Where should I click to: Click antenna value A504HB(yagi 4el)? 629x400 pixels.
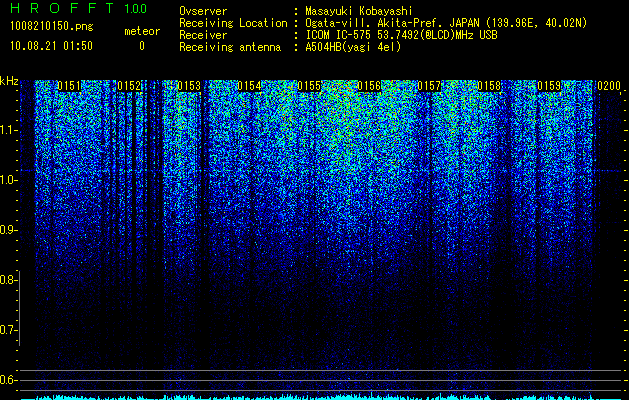[353, 47]
